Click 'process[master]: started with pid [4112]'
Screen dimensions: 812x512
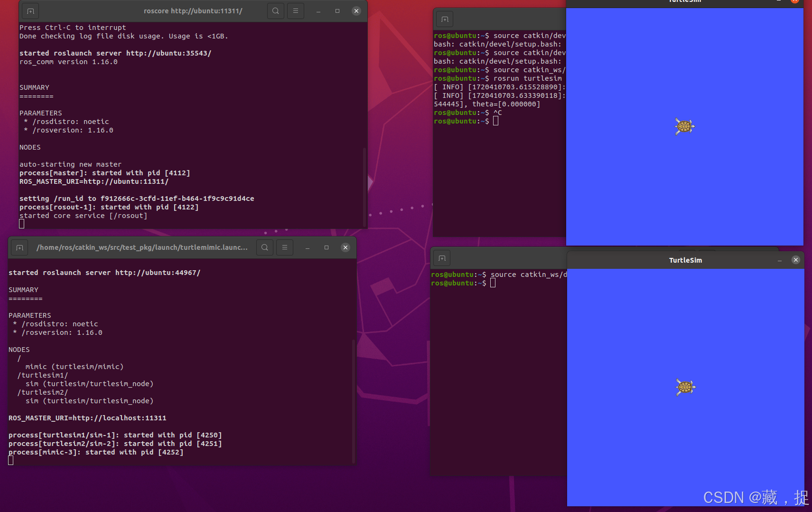(104, 173)
